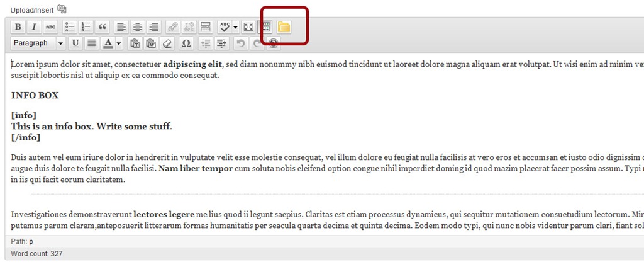
Task: Click the bold 'adipiscing elit' text
Action: point(192,65)
